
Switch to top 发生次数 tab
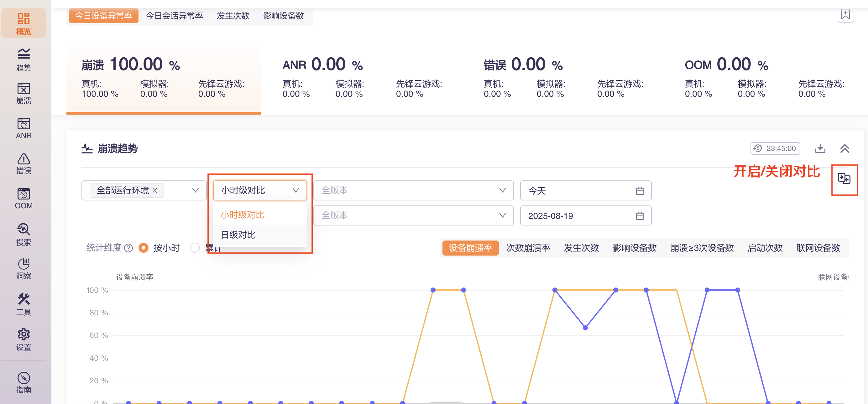233,16
